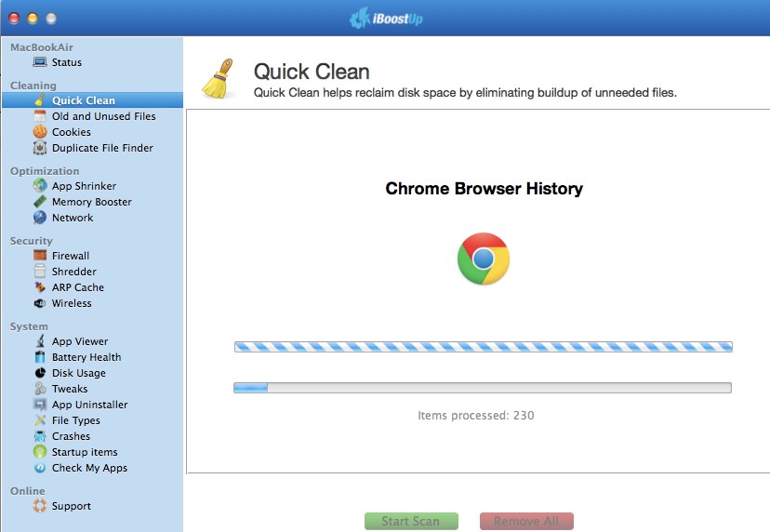
Task: Click the Quick Clean broom sidebar icon
Action: [40, 100]
